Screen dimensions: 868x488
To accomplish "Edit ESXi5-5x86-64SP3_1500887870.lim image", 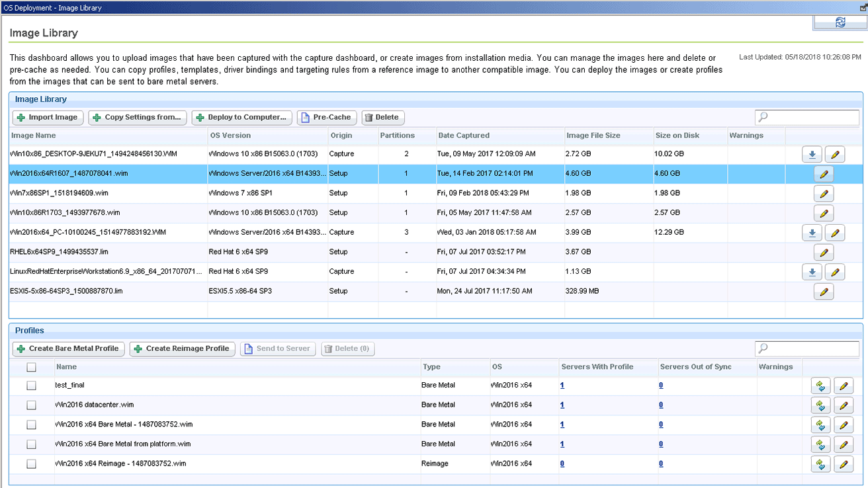I will pyautogui.click(x=823, y=291).
